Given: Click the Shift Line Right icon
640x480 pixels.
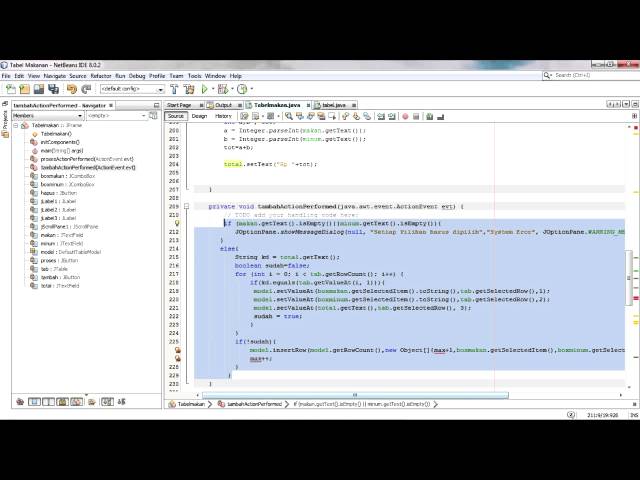Looking at the screenshot, I should pyautogui.click(x=392, y=116).
